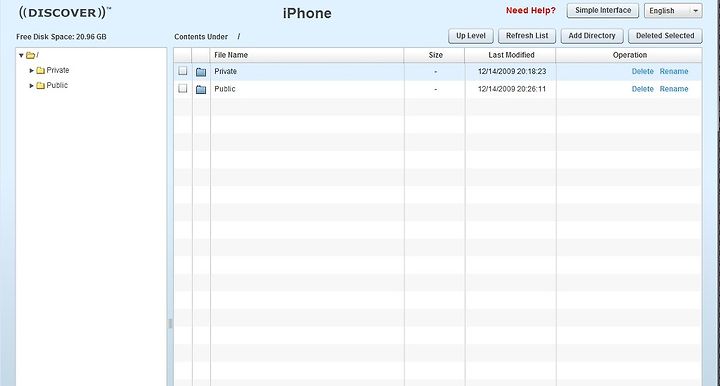Open the Need Help? link
The height and width of the screenshot is (386, 720).
pyautogui.click(x=530, y=11)
